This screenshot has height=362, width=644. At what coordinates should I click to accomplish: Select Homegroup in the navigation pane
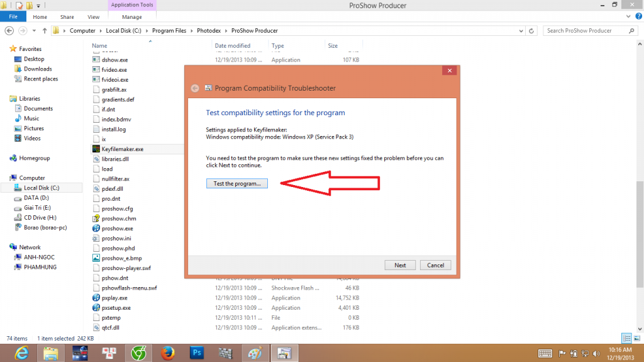click(x=34, y=158)
